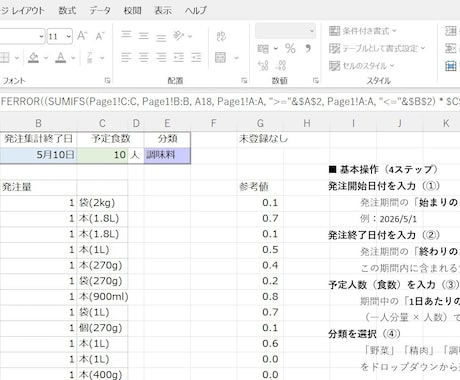Decrease decimal places shown
This screenshot has width=460, height=380.
281,65
